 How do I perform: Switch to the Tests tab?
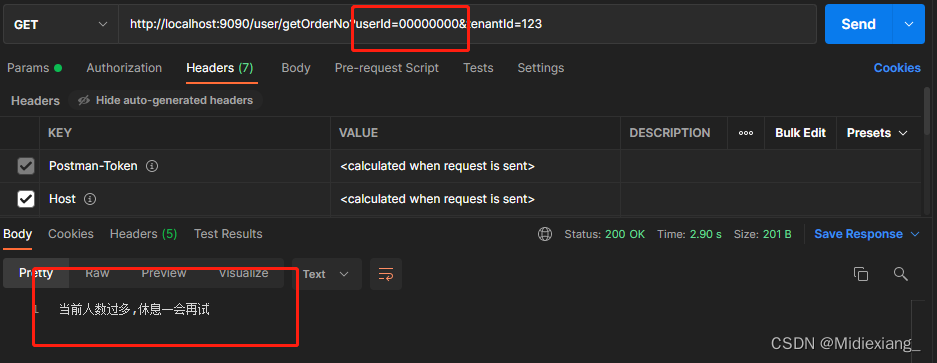pos(478,68)
